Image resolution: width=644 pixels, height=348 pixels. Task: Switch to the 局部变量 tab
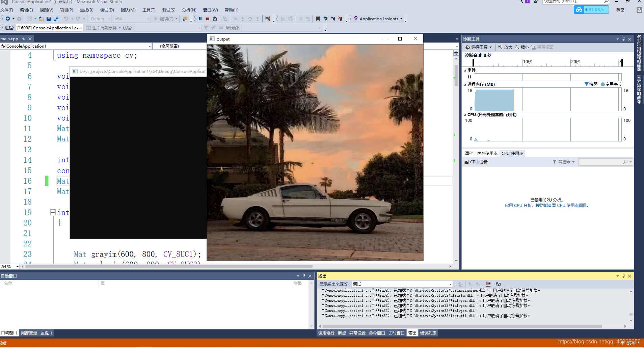pyautogui.click(x=29, y=333)
